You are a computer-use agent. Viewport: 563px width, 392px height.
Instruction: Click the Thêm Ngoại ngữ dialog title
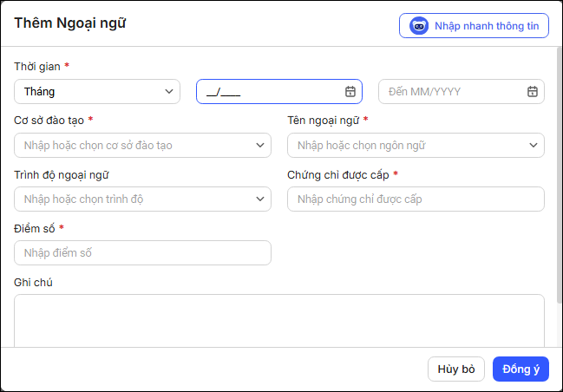(x=70, y=23)
